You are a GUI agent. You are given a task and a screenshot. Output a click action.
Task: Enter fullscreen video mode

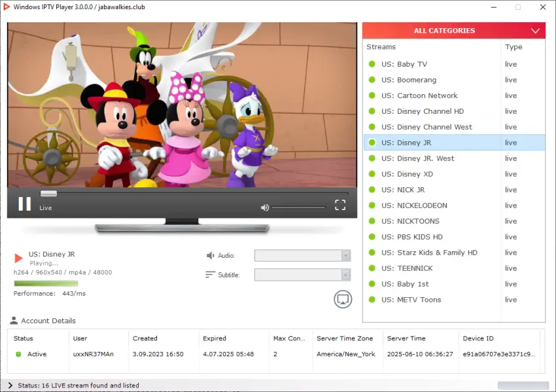pyautogui.click(x=340, y=205)
